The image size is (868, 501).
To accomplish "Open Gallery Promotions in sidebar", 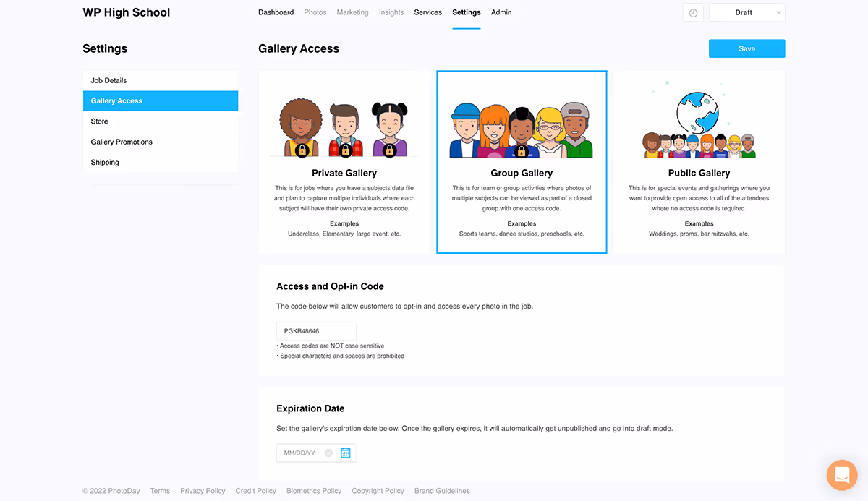I will coord(161,142).
